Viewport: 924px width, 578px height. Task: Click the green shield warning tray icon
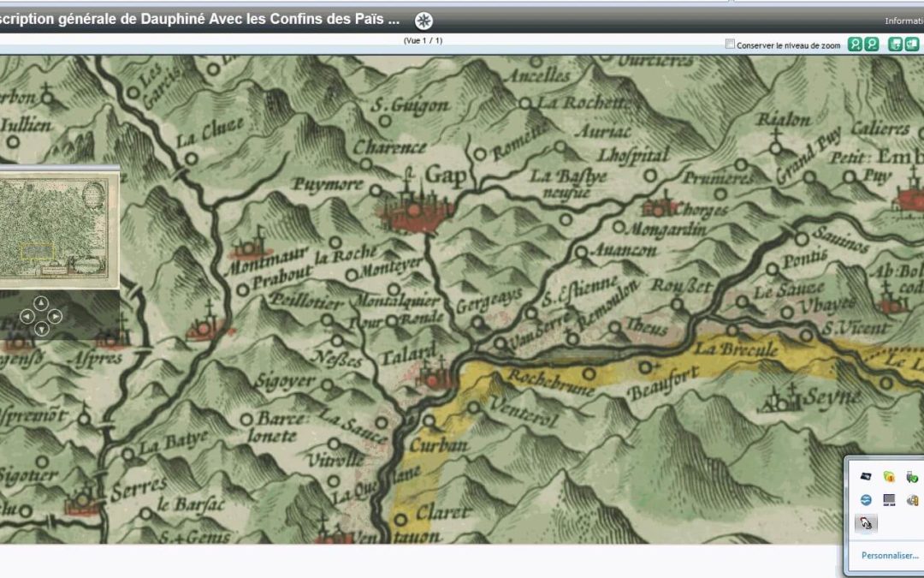coord(889,477)
